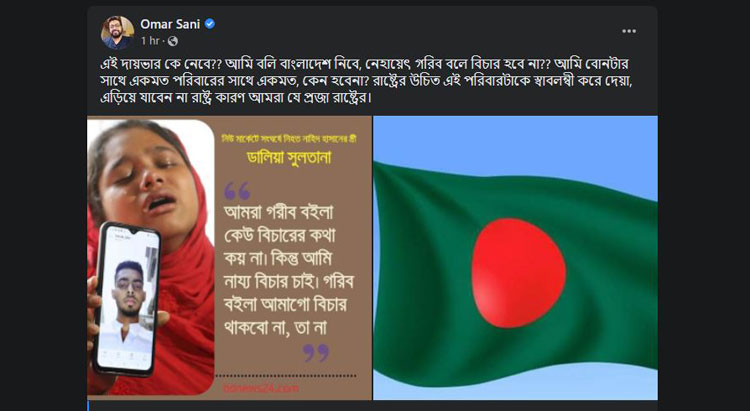Viewport: 750px width, 411px height.
Task: Click the quoted Bengali text in the image
Action: pos(289,270)
